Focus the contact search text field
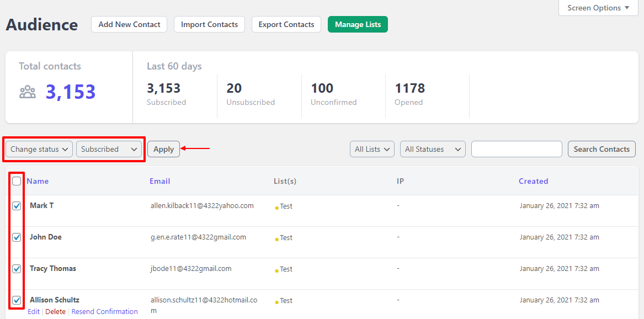 coord(517,149)
